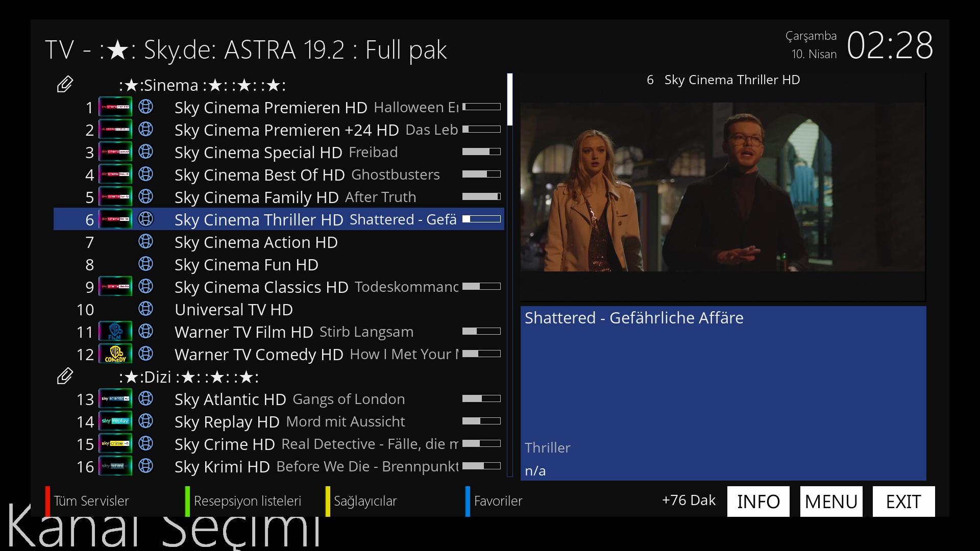Click the Sky Replay HD channel logo

[x=115, y=421]
